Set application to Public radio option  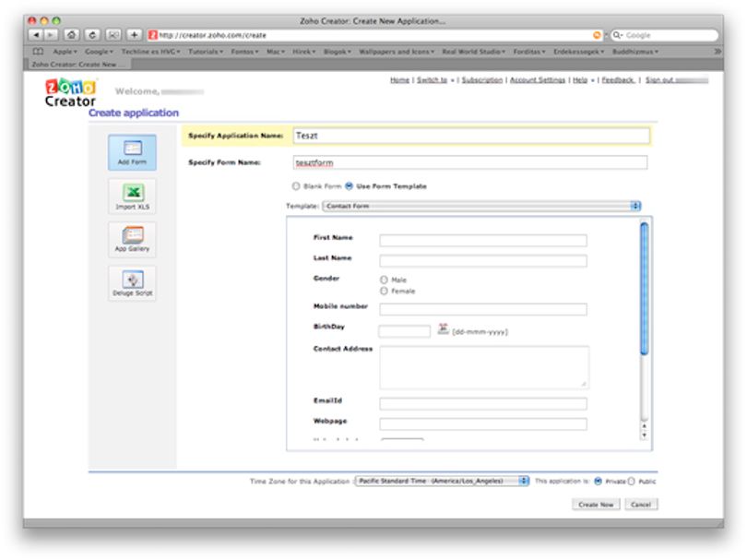631,481
